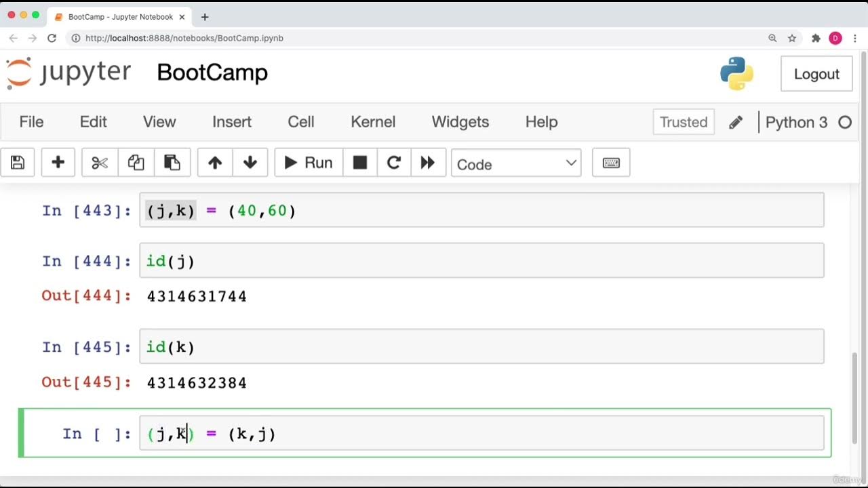The image size is (868, 488).
Task: Restart kernel and rerun all with fast-forward icon
Action: pyautogui.click(x=428, y=163)
